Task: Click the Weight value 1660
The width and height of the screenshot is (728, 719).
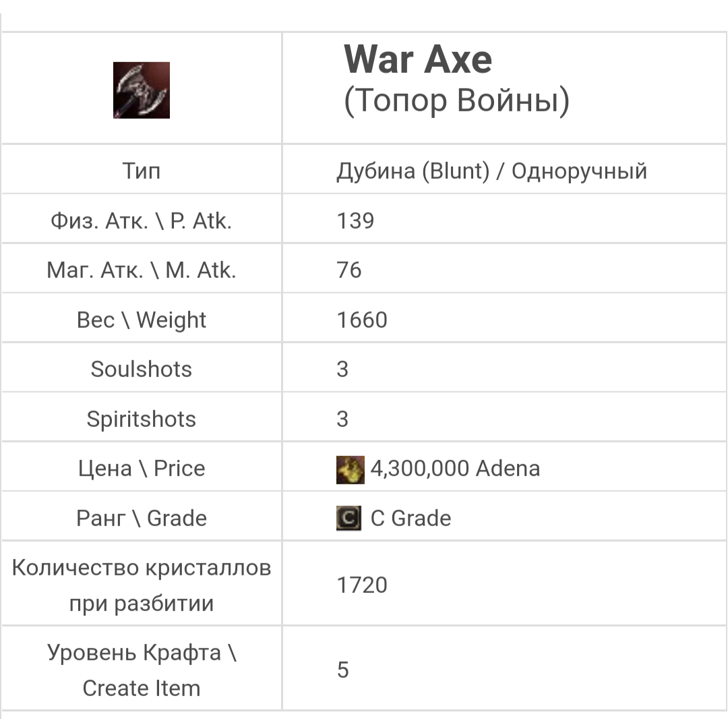Action: point(362,320)
